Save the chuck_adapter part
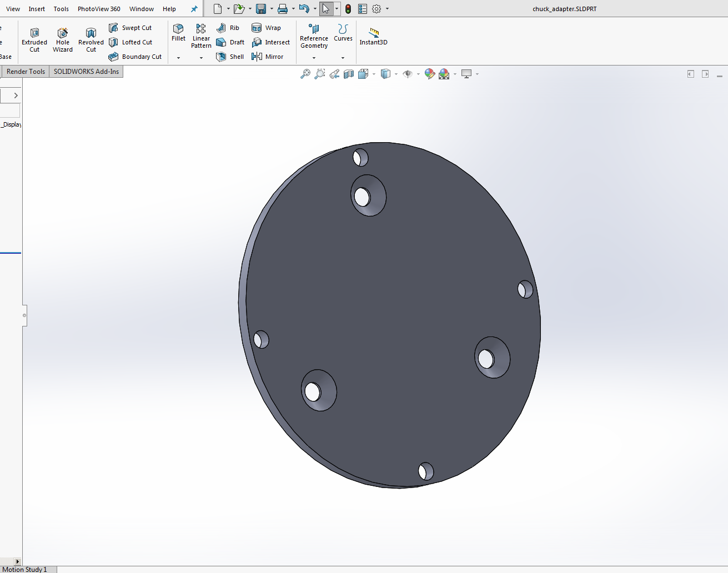 pos(260,9)
